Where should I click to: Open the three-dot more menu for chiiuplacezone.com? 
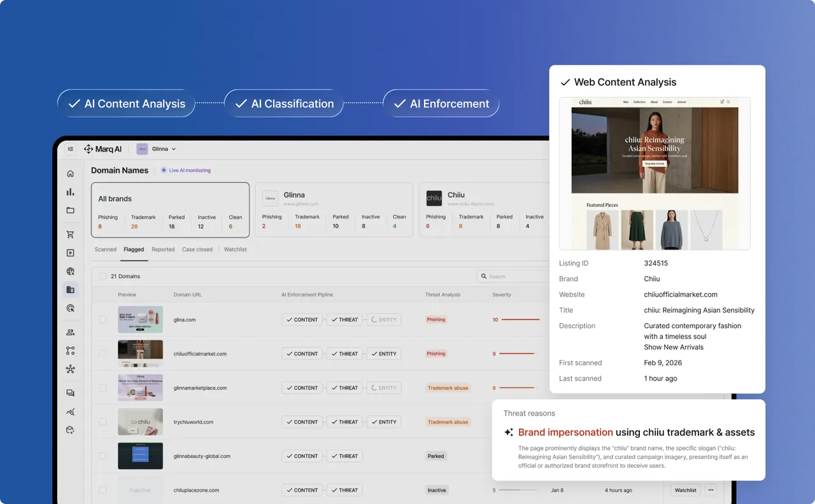pos(711,490)
